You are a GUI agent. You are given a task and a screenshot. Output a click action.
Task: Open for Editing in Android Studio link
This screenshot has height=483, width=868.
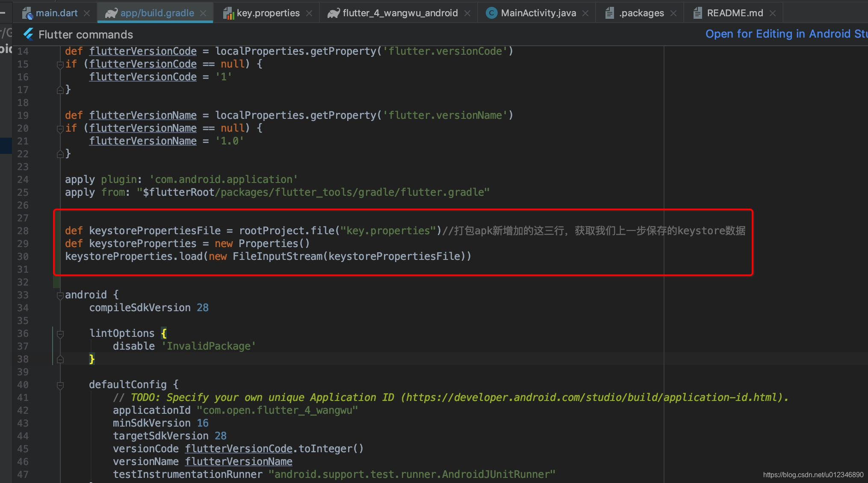coord(786,34)
